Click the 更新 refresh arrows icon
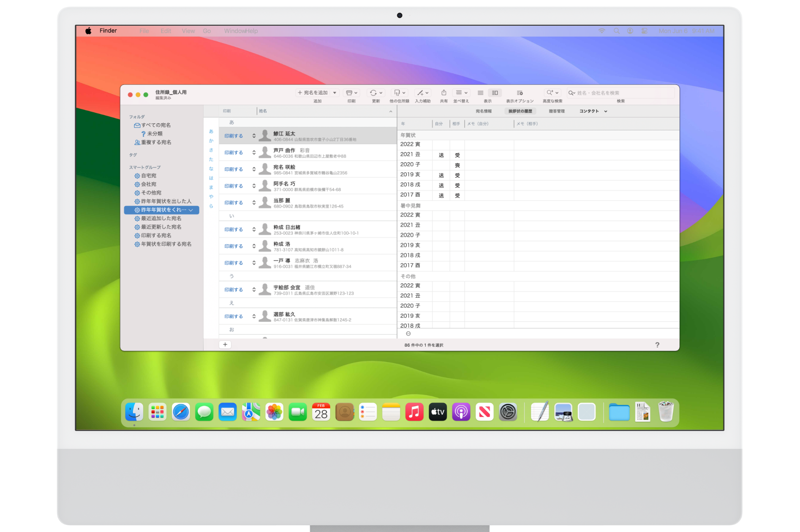 click(373, 93)
